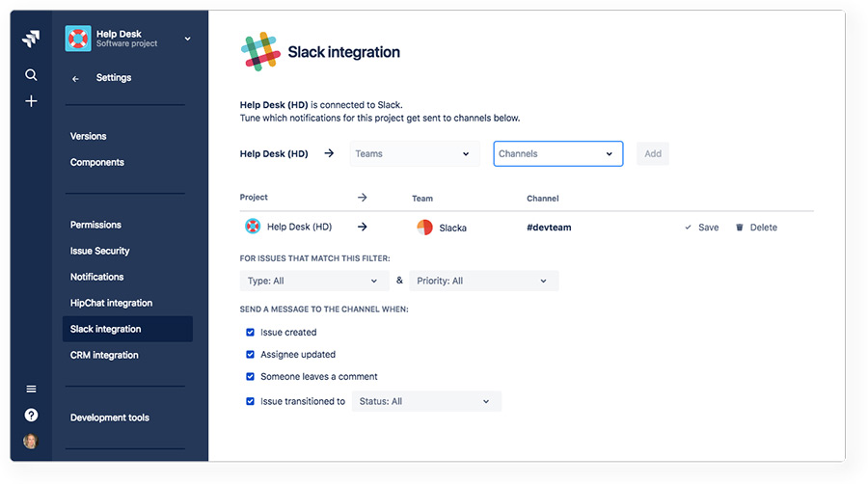Image resolution: width=868 pixels, height=484 pixels.
Task: Open the Channels dropdown
Action: point(558,153)
